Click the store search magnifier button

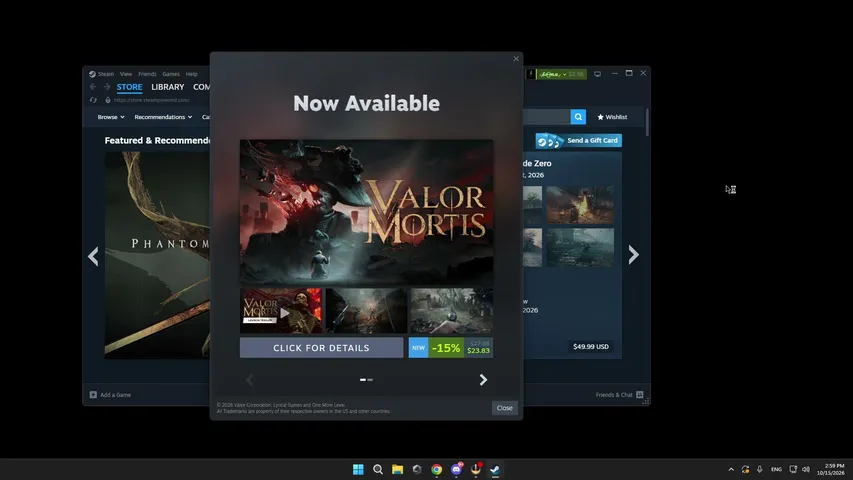[x=578, y=117]
